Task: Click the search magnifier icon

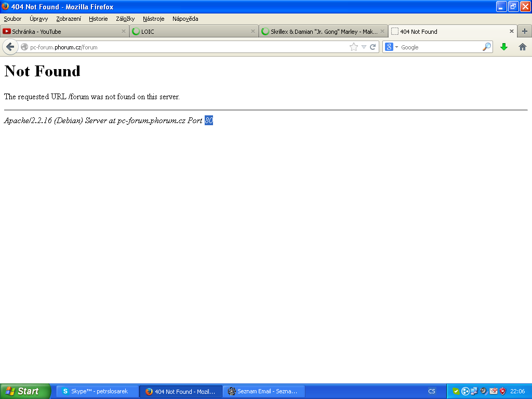Action: [486, 47]
